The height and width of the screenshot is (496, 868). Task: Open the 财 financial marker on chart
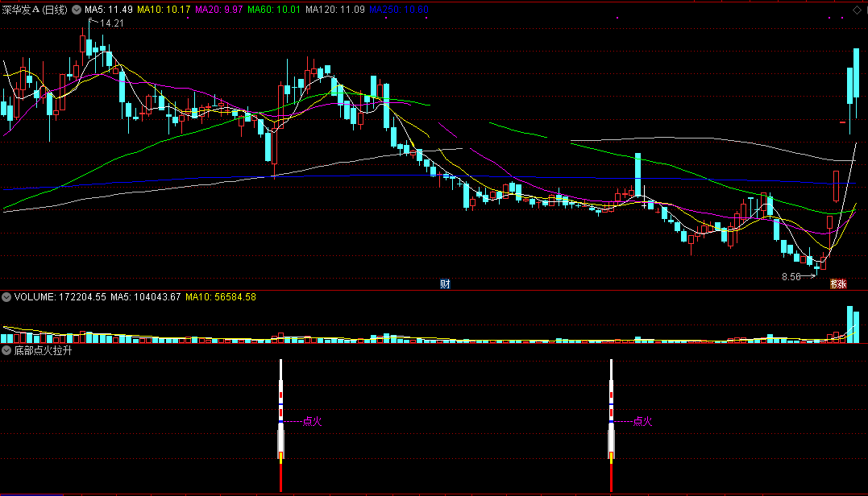[445, 283]
